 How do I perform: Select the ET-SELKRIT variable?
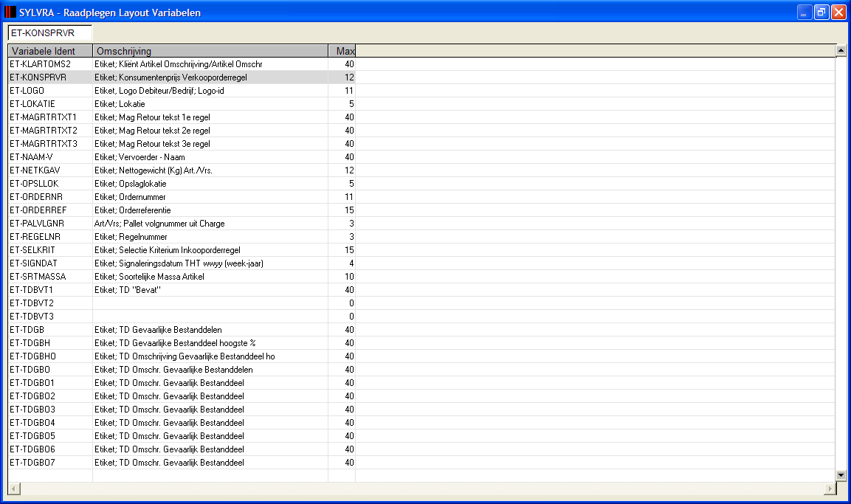(32, 250)
